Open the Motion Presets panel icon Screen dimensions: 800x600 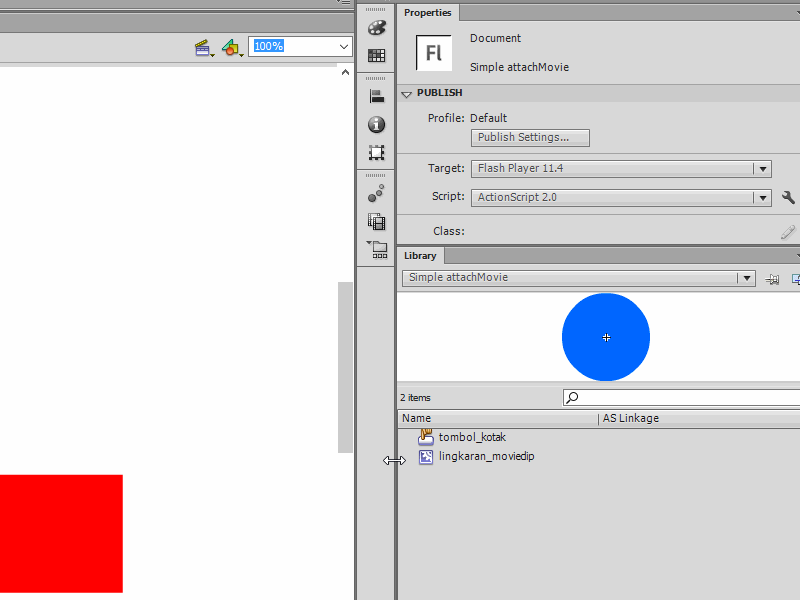tap(376, 194)
